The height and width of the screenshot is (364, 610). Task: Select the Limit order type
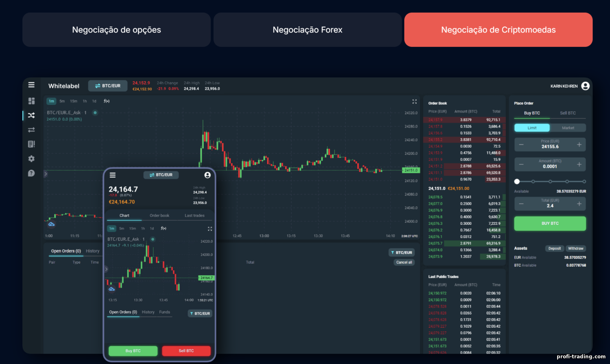532,128
